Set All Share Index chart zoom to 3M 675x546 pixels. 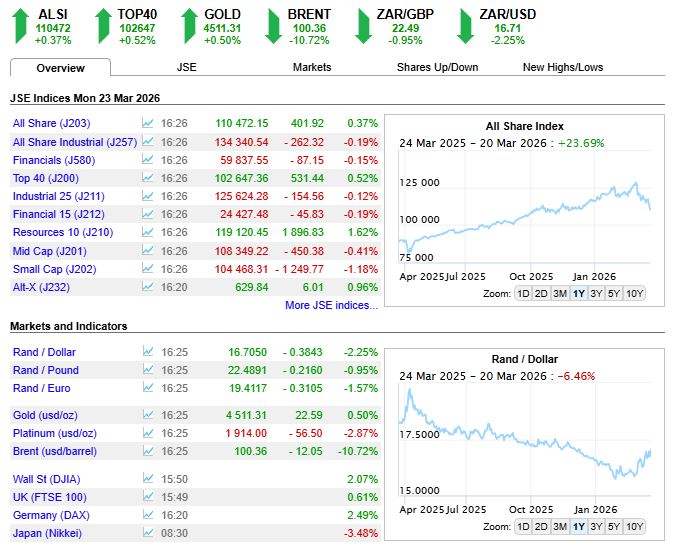coord(560,294)
